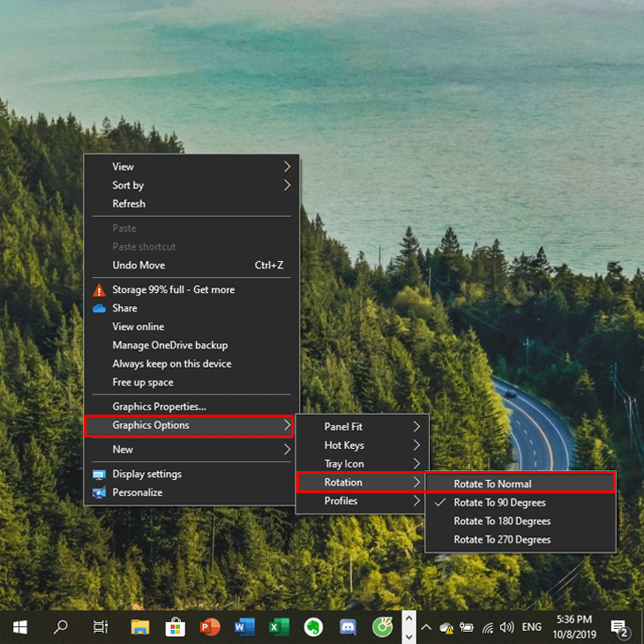Open File Explorer from the taskbar
This screenshot has width=644, height=644.
tap(140, 627)
